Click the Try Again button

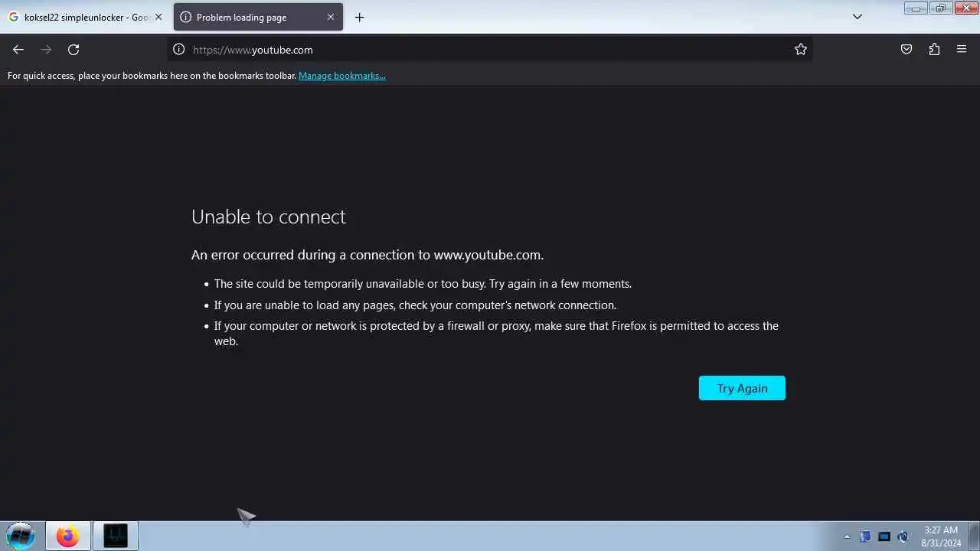742,388
